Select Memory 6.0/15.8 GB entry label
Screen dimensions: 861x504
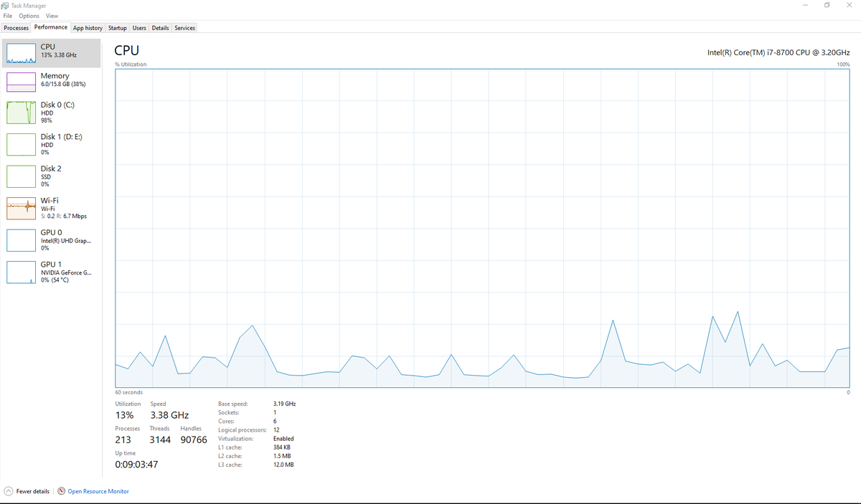tap(63, 80)
